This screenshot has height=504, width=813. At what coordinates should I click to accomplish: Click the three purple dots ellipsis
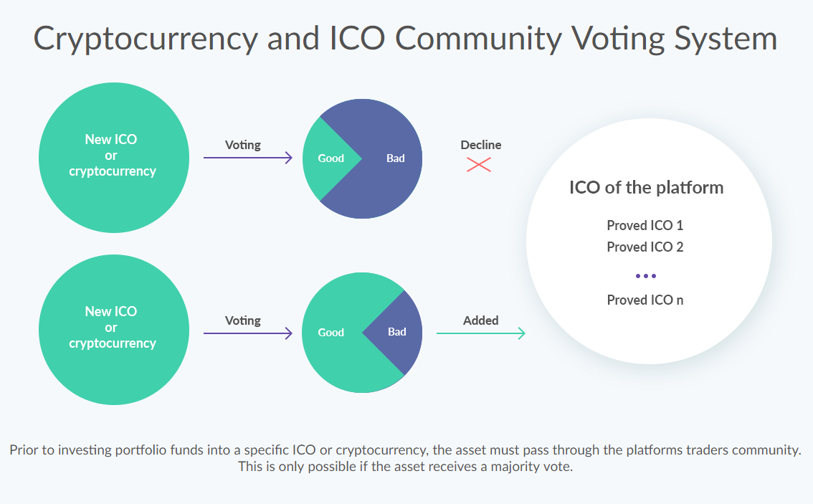click(645, 276)
